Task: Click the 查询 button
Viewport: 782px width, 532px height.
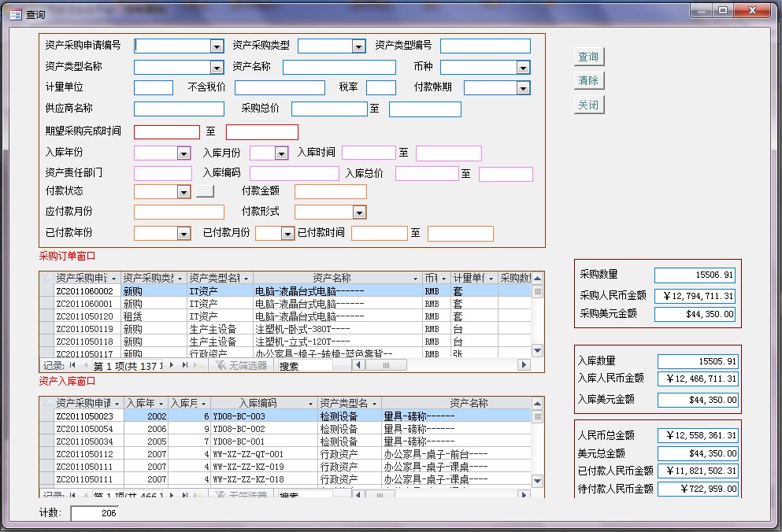Action: click(588, 57)
